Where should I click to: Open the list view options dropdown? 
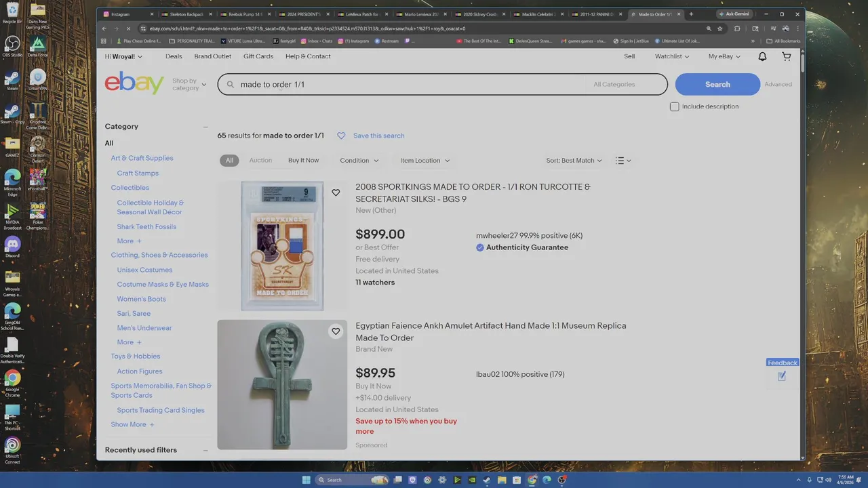623,161
